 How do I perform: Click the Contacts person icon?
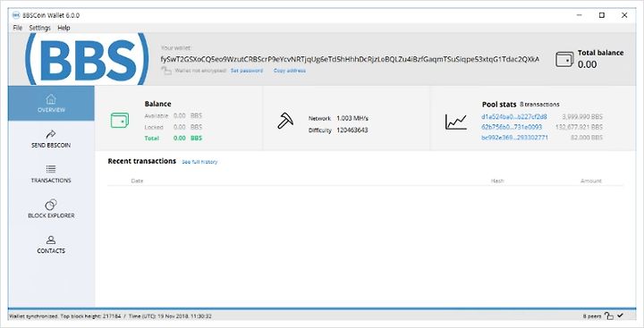[51, 240]
